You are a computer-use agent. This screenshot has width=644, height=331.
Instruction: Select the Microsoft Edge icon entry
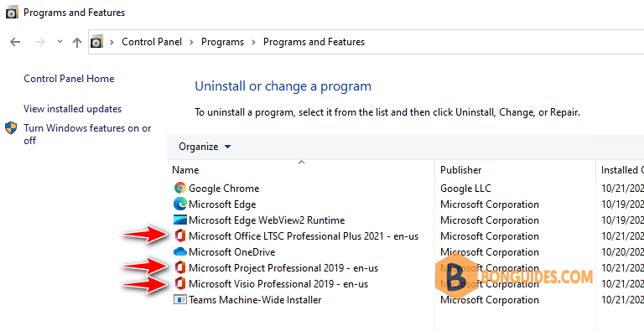180,204
